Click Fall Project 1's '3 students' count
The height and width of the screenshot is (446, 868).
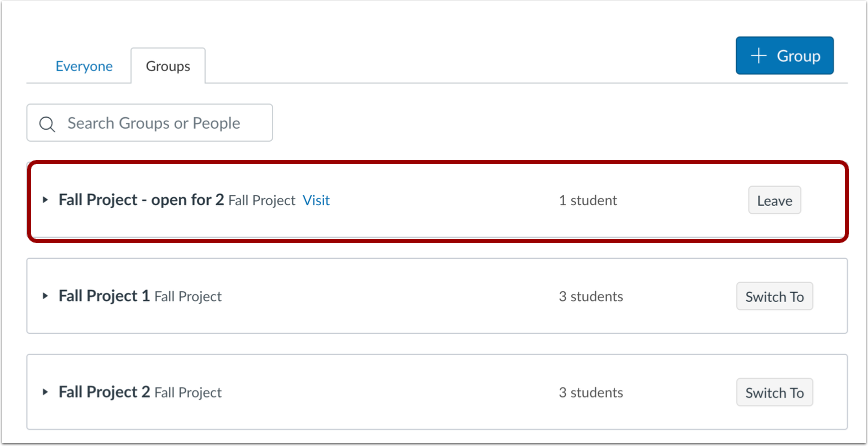click(x=591, y=296)
